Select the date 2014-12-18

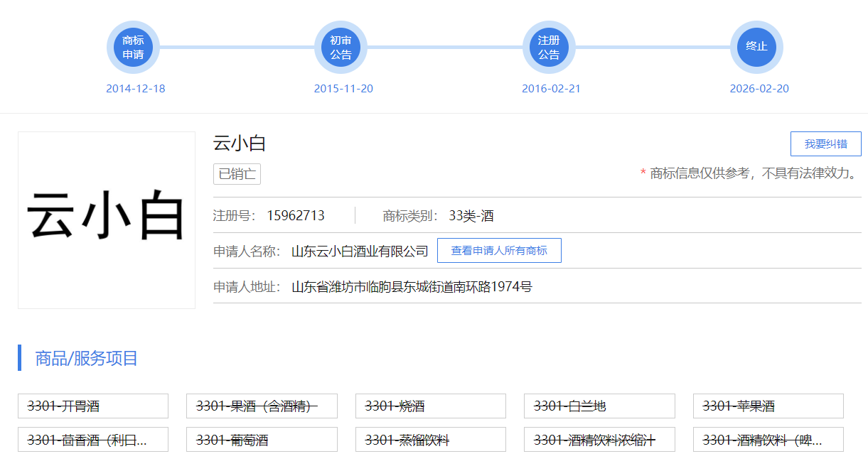[x=136, y=89]
